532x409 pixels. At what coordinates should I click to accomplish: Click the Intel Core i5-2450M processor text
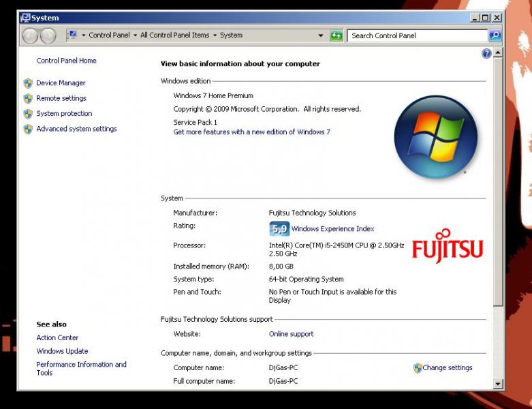coord(337,249)
